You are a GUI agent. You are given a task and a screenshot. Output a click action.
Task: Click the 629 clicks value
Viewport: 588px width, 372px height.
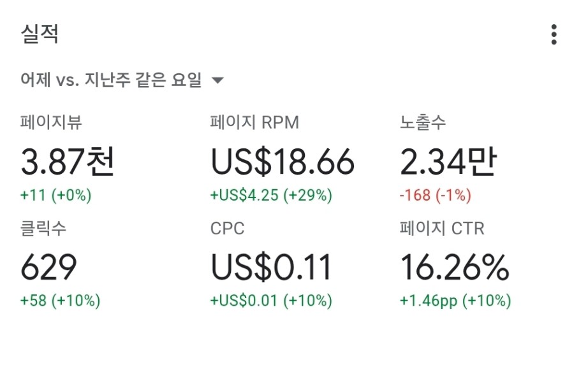click(x=48, y=267)
